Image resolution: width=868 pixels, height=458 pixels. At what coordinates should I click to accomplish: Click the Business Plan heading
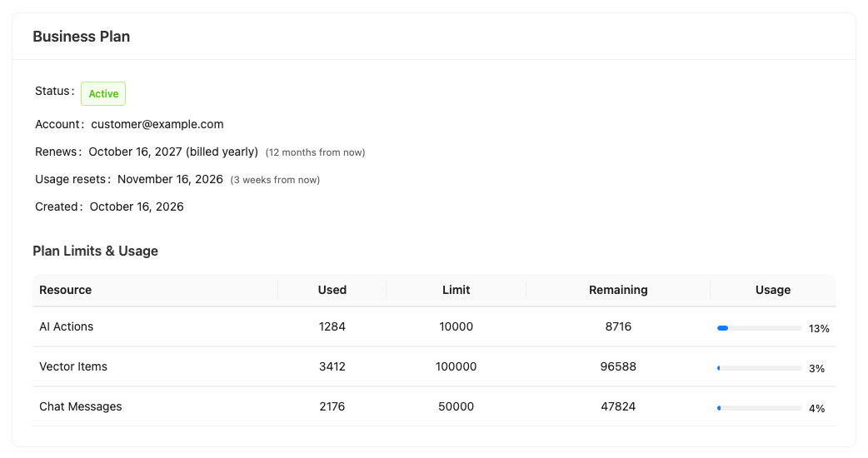(82, 37)
